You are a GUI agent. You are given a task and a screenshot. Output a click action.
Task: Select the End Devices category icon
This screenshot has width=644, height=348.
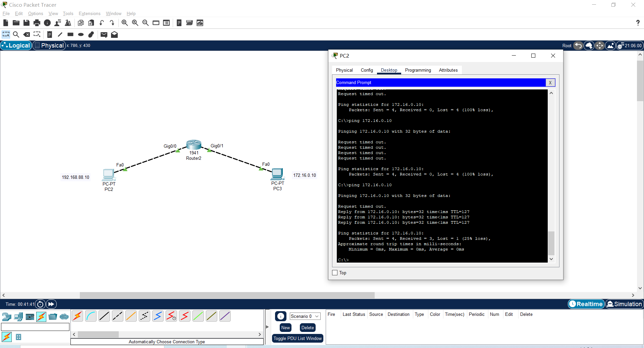pyautogui.click(x=18, y=317)
